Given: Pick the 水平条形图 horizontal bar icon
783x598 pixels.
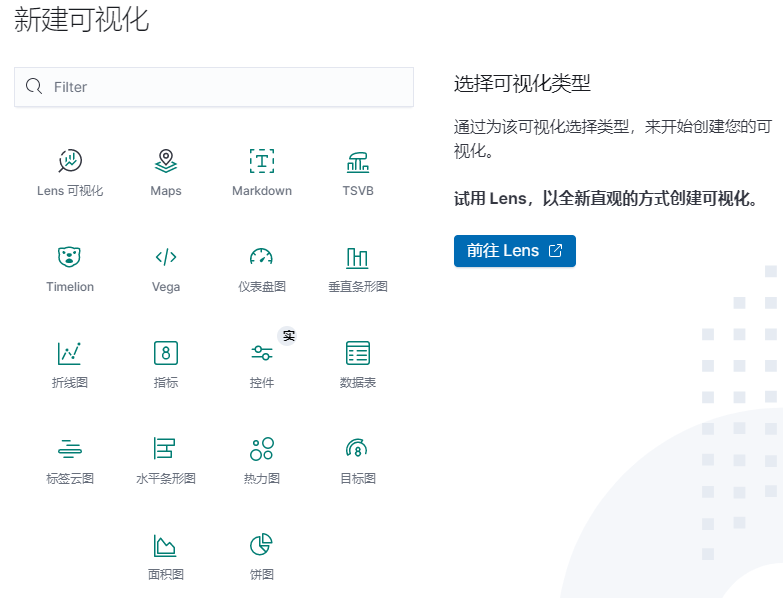Looking at the screenshot, I should coord(164,448).
